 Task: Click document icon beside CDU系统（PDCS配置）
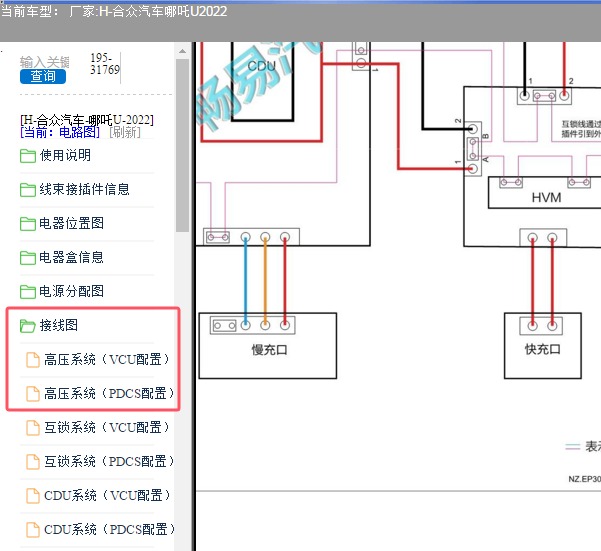(33, 530)
